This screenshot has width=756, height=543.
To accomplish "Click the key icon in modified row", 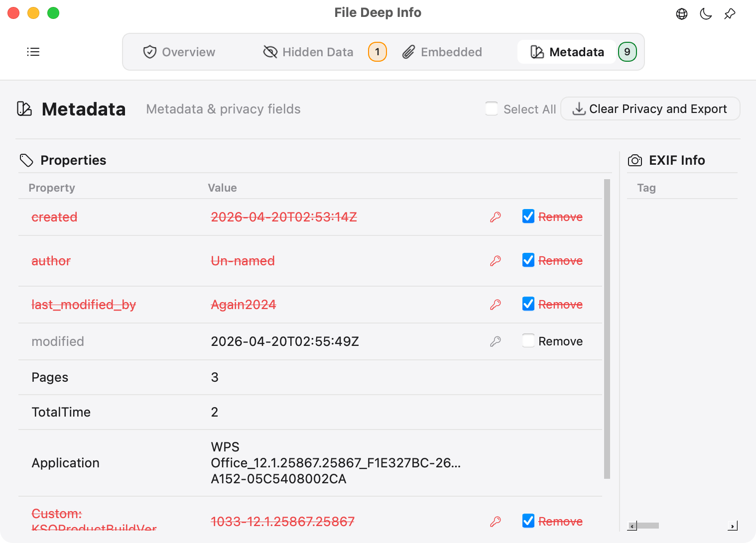I will (x=496, y=341).
